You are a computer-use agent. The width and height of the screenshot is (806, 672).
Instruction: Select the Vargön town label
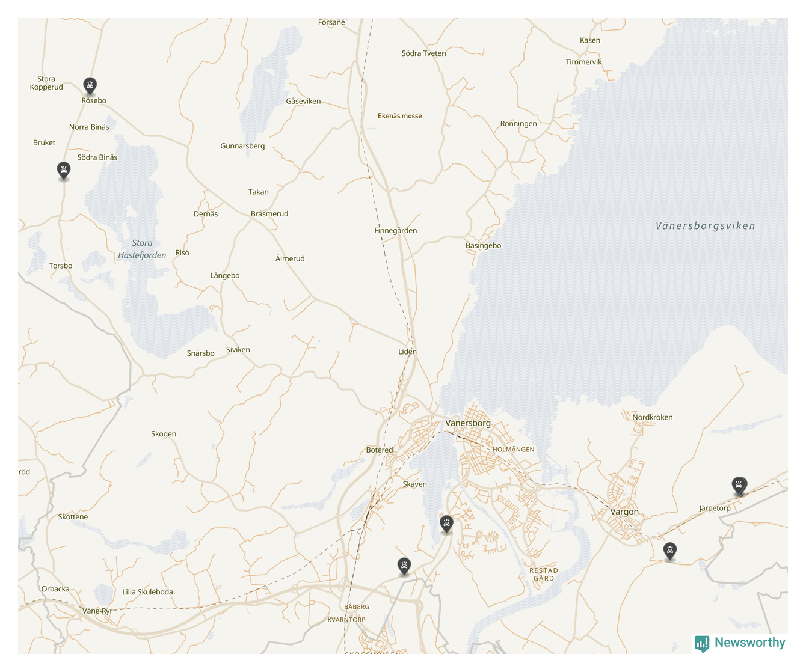624,512
